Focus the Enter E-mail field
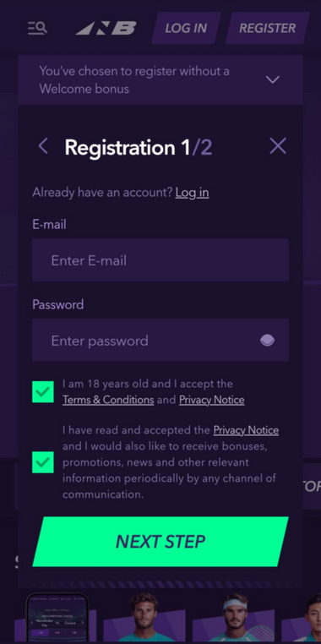The image size is (321, 644). click(160, 260)
